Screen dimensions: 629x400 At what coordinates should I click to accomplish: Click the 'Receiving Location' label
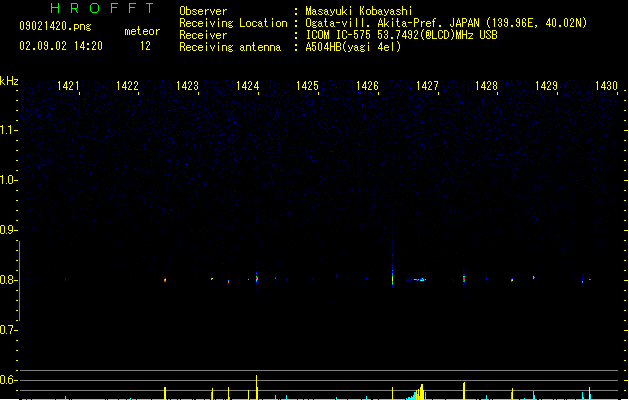233,23
